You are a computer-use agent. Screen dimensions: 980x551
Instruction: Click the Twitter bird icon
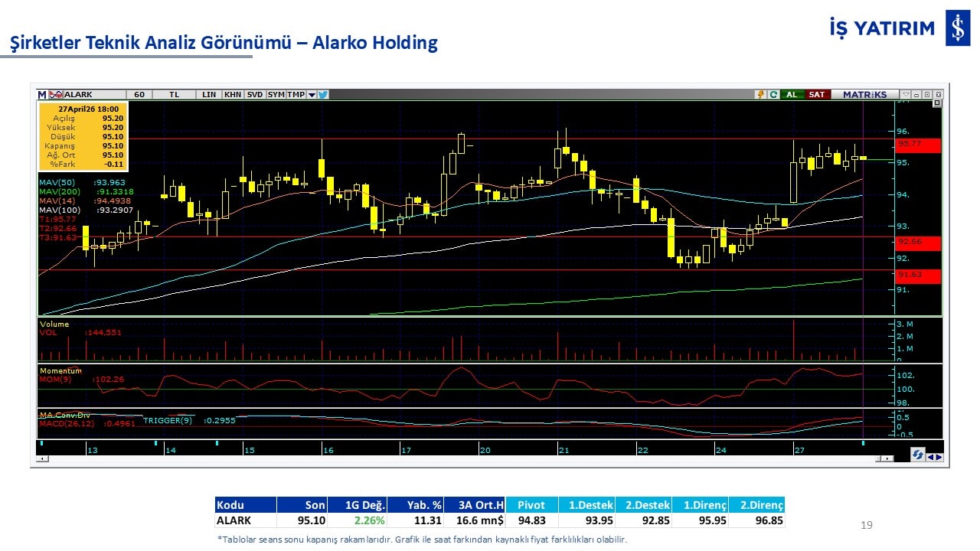[x=322, y=95]
